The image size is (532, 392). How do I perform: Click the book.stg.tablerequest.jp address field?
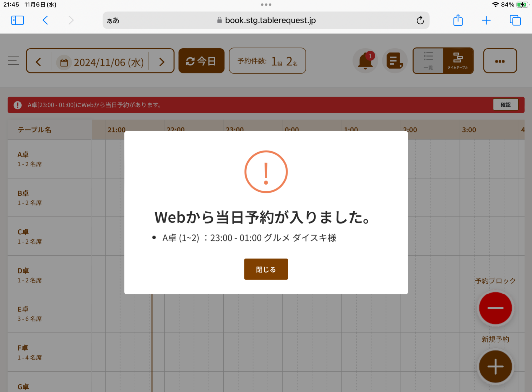[x=266, y=20]
